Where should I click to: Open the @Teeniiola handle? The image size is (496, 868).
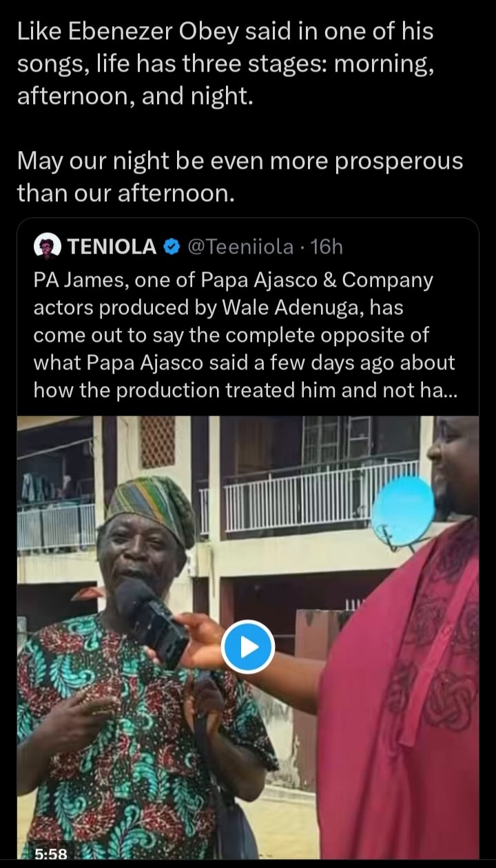[240, 246]
